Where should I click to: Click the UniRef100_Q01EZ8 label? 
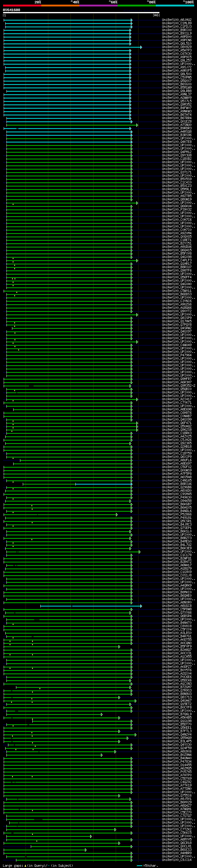click(177, 121)
